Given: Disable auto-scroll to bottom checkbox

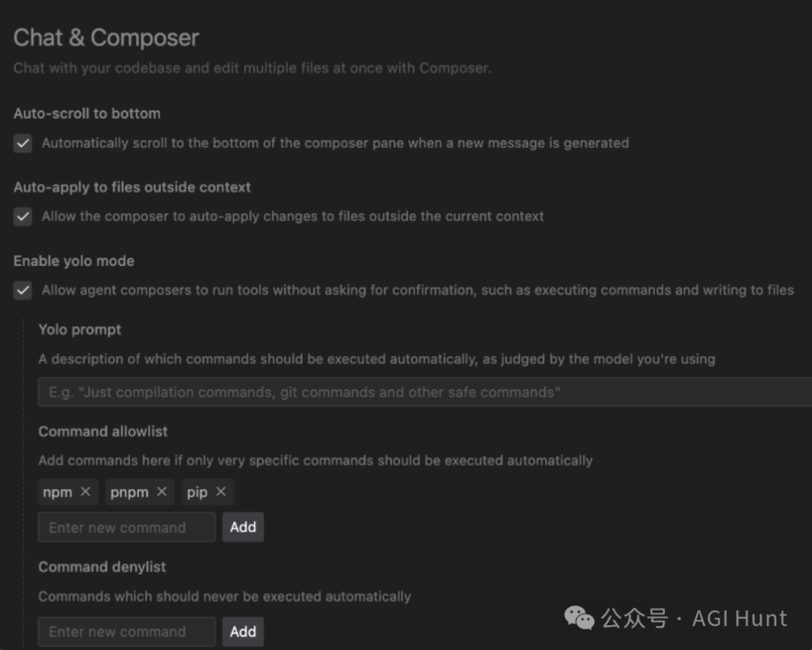Looking at the screenshot, I should click(x=23, y=144).
